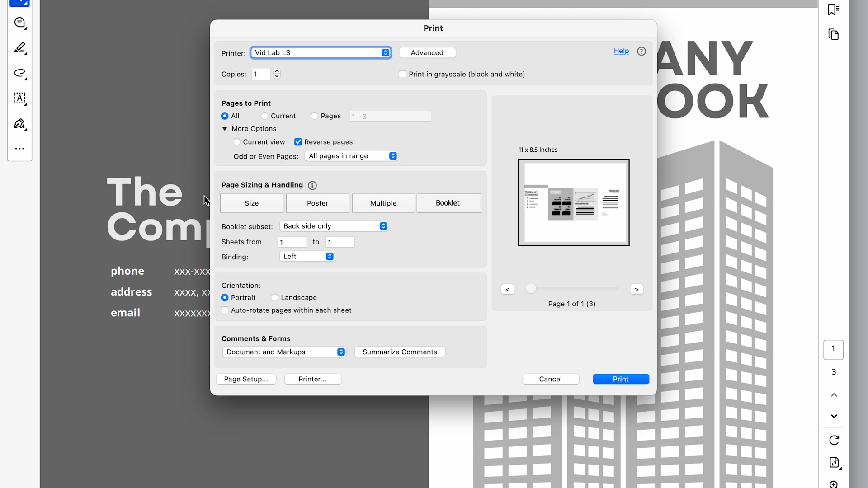This screenshot has width=868, height=488.
Task: Select the highlighter pen tool
Action: [x=19, y=48]
